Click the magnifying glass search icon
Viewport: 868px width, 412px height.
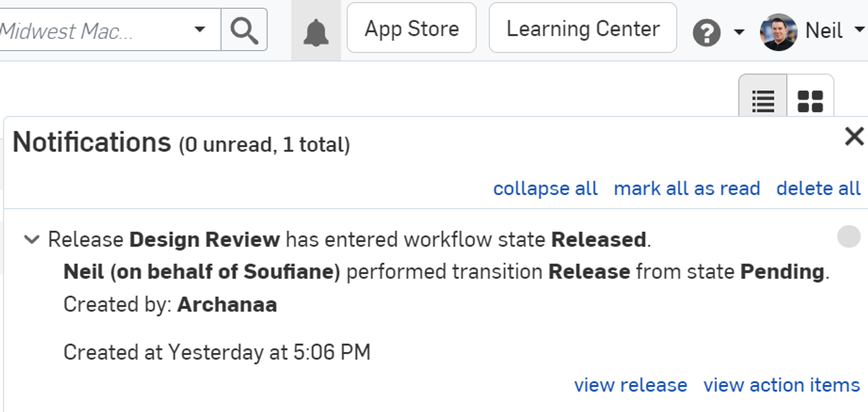pos(244,29)
